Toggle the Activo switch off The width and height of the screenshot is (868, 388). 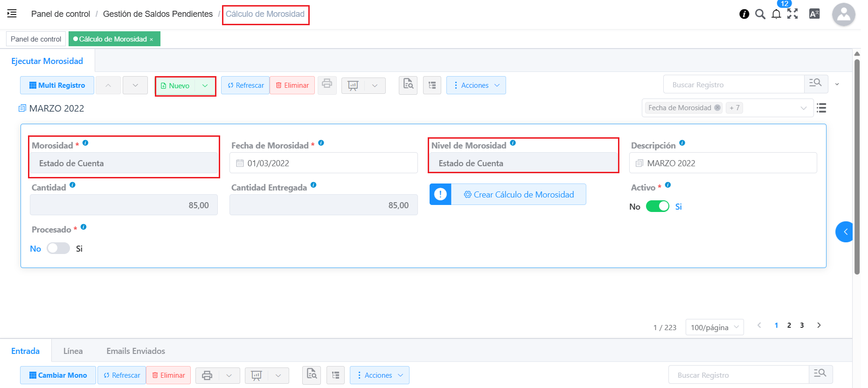pyautogui.click(x=657, y=206)
